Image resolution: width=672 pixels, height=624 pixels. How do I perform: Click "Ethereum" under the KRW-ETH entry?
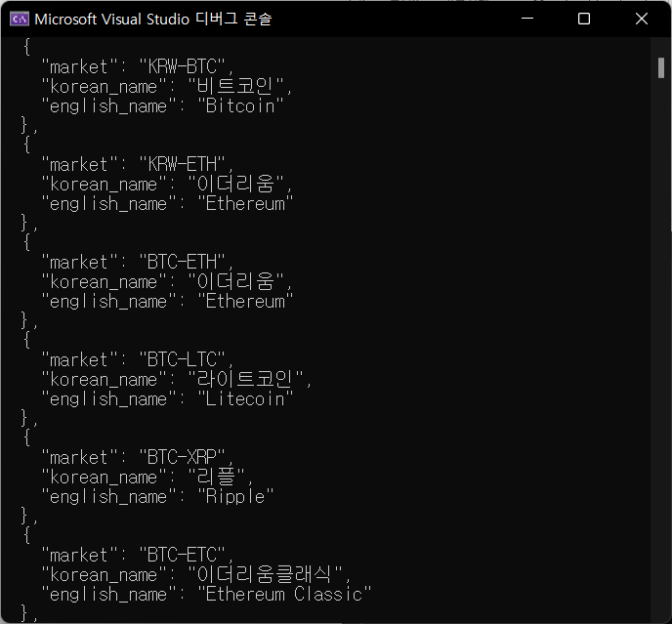(x=245, y=203)
